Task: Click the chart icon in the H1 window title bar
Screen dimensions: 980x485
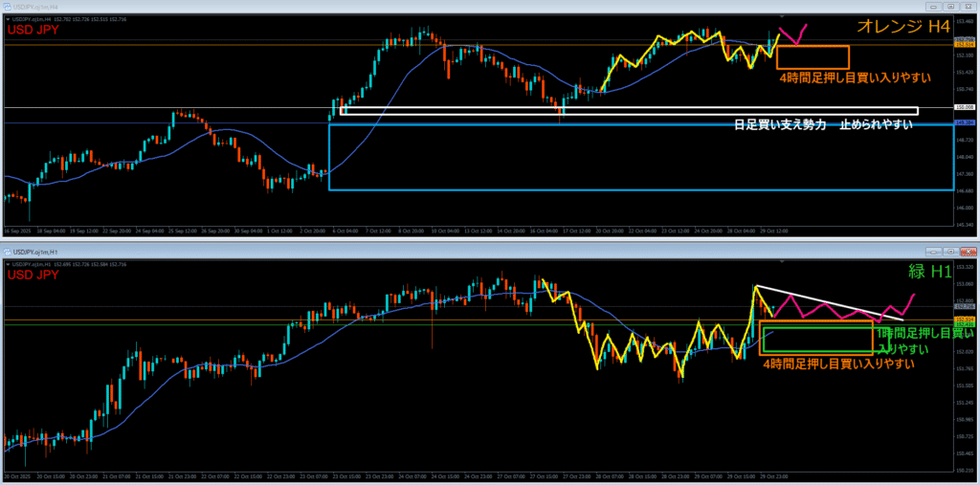Action: click(6, 252)
